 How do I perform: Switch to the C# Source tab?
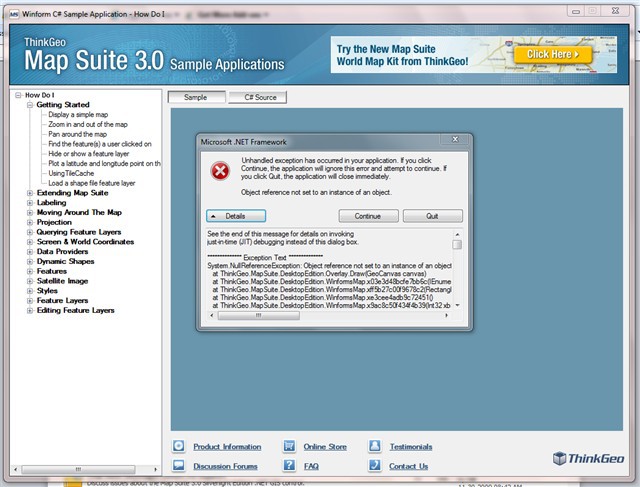click(258, 97)
